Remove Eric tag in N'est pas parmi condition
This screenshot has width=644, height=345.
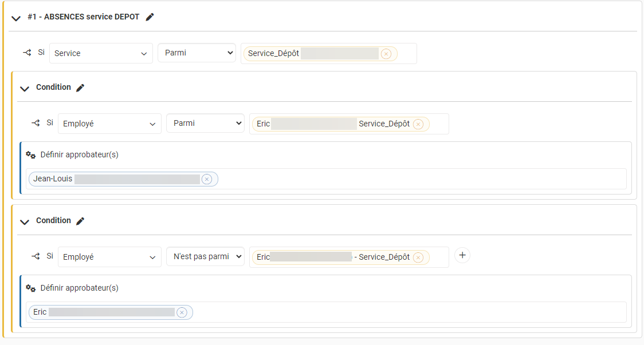point(418,257)
